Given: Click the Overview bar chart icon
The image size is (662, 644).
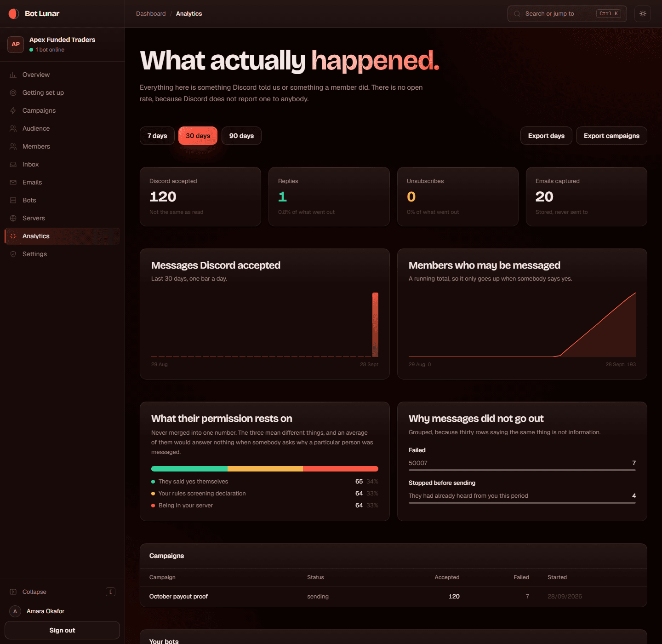Looking at the screenshot, I should (13, 75).
